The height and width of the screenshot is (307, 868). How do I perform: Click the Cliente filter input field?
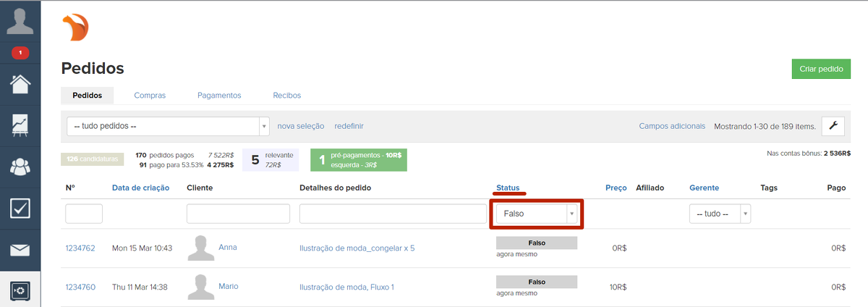pos(238,214)
